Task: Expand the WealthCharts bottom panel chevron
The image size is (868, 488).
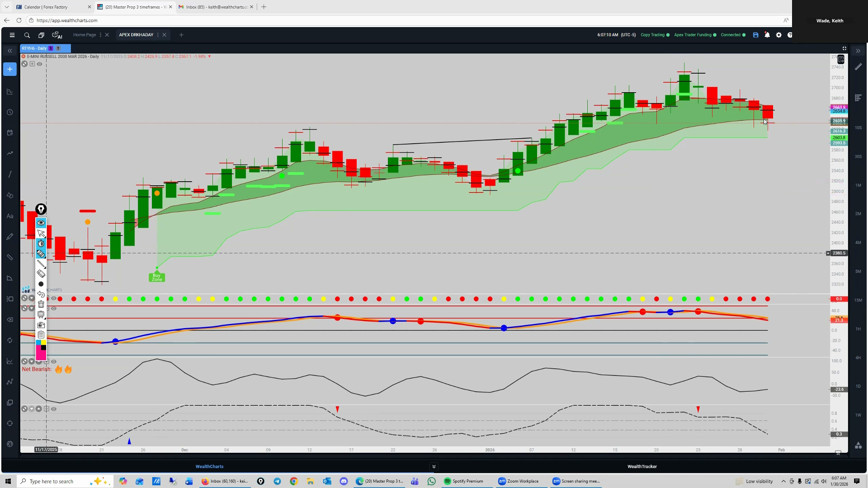Action: pyautogui.click(x=434, y=467)
